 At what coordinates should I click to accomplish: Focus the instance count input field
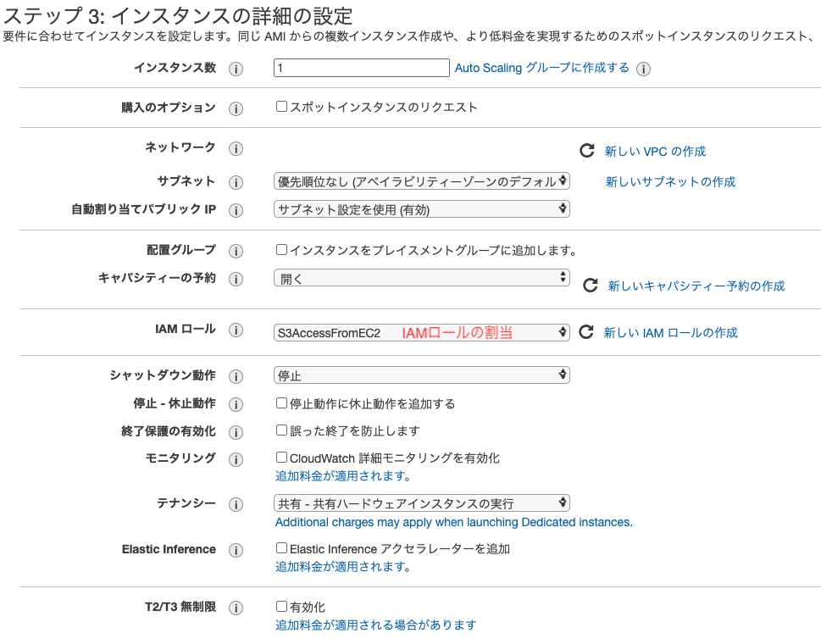click(x=361, y=68)
